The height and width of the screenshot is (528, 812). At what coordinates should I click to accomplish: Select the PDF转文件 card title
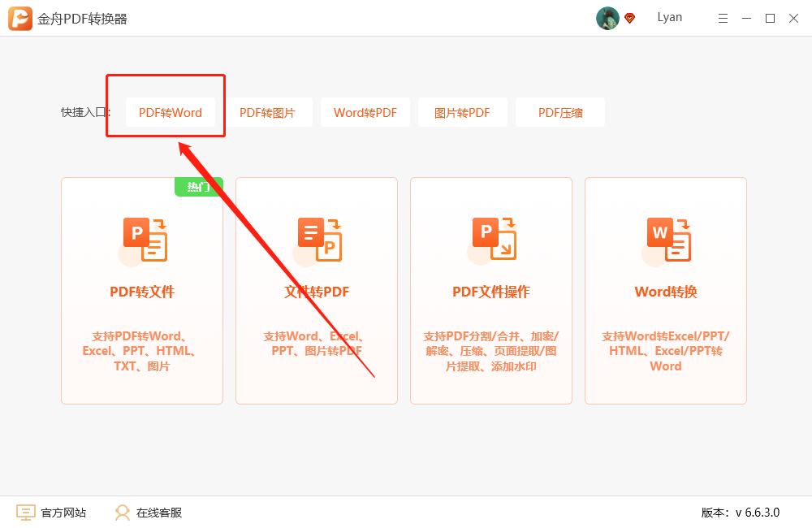click(x=142, y=292)
